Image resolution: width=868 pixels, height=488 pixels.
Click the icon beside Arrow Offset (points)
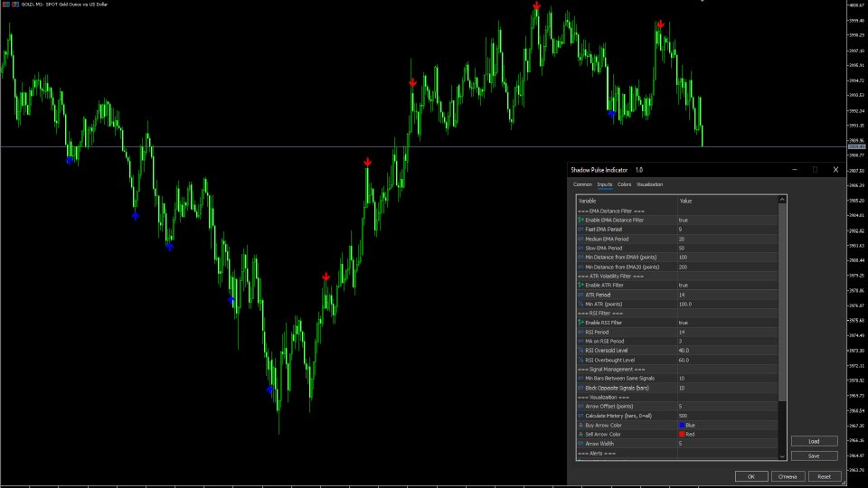[580, 406]
